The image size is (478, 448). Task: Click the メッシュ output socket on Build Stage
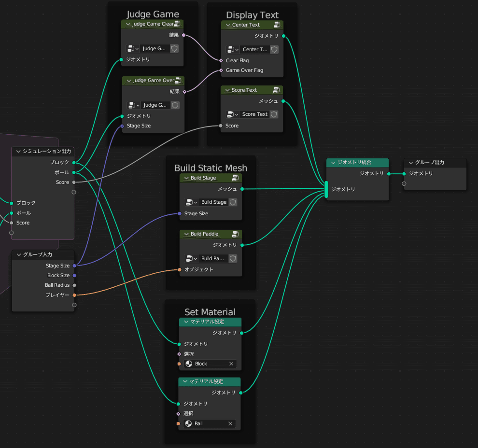[242, 189]
